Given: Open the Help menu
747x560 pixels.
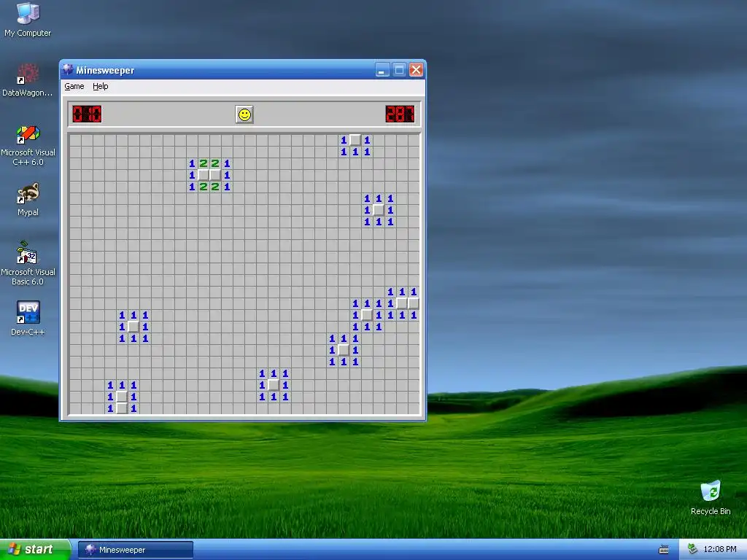Looking at the screenshot, I should 101,86.
